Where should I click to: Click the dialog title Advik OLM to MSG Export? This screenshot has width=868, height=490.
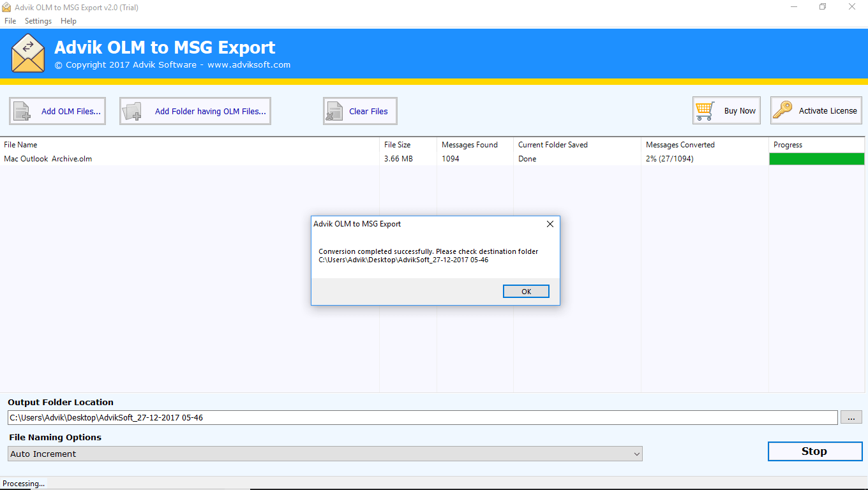tap(357, 224)
